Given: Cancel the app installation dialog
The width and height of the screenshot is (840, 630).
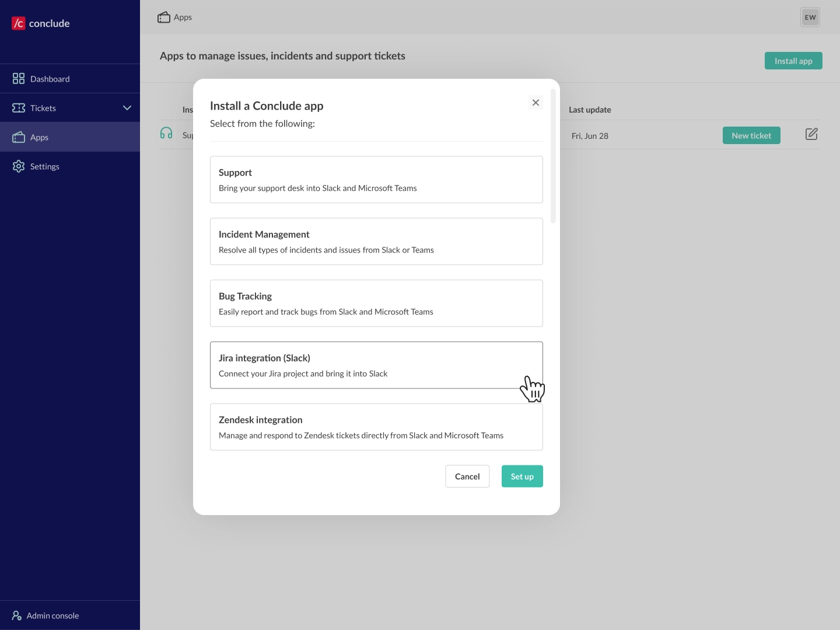Looking at the screenshot, I should (467, 476).
